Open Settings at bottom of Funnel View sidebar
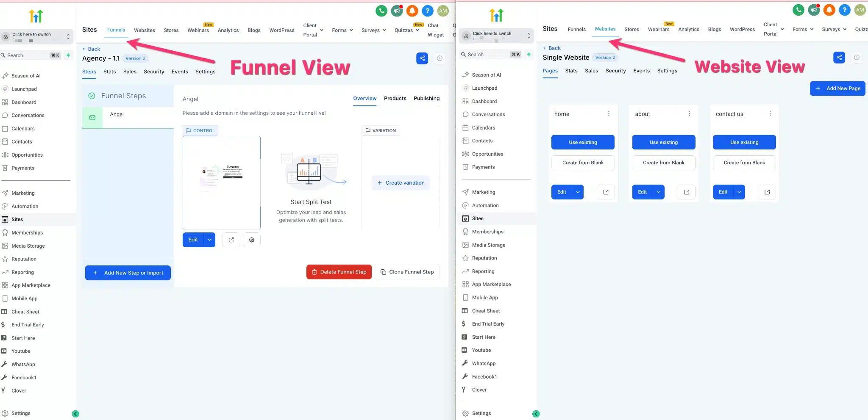 click(21, 413)
